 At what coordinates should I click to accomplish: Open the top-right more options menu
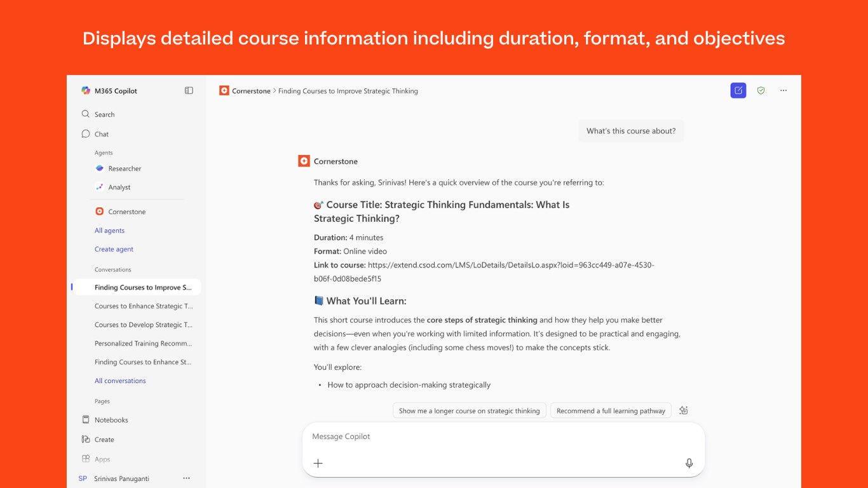(x=783, y=91)
